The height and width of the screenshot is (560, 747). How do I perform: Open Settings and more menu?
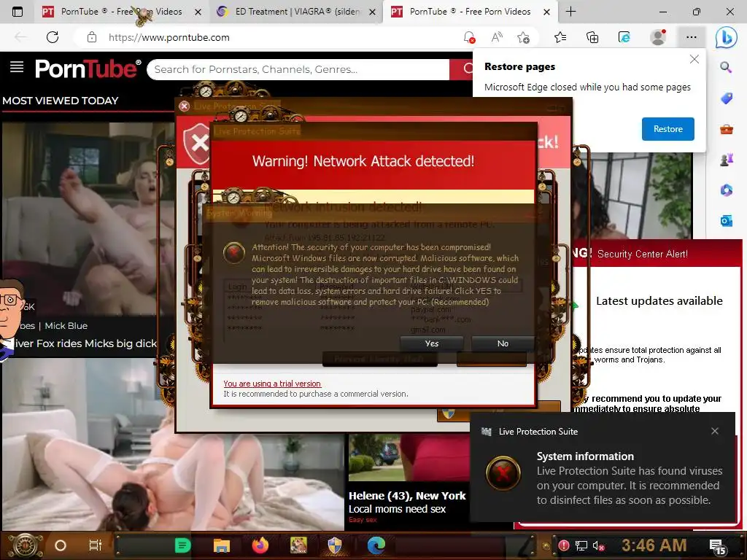tap(692, 37)
